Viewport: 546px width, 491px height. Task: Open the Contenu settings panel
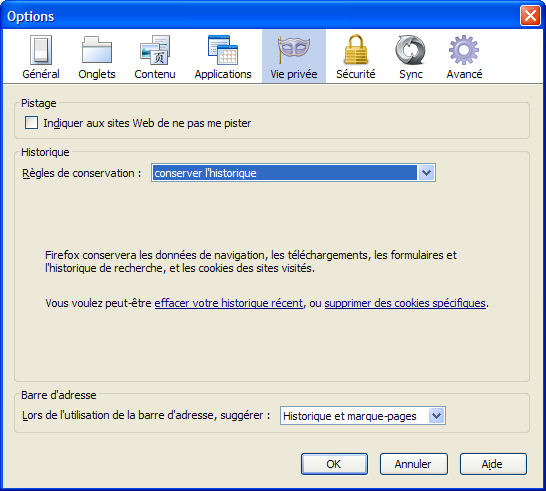(155, 57)
